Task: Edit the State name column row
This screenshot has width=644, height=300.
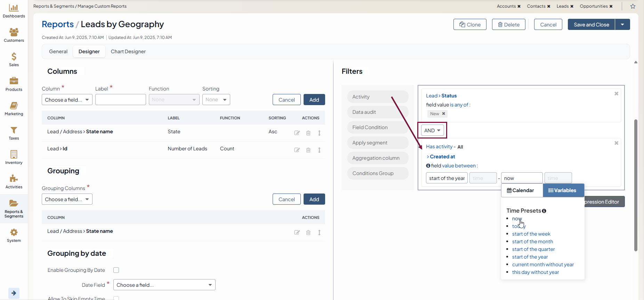Action: click(297, 133)
